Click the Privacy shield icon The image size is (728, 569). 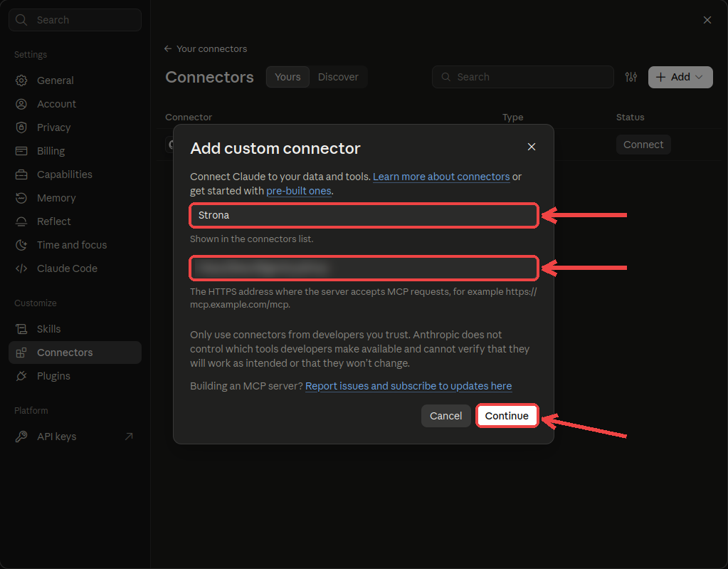tap(21, 127)
